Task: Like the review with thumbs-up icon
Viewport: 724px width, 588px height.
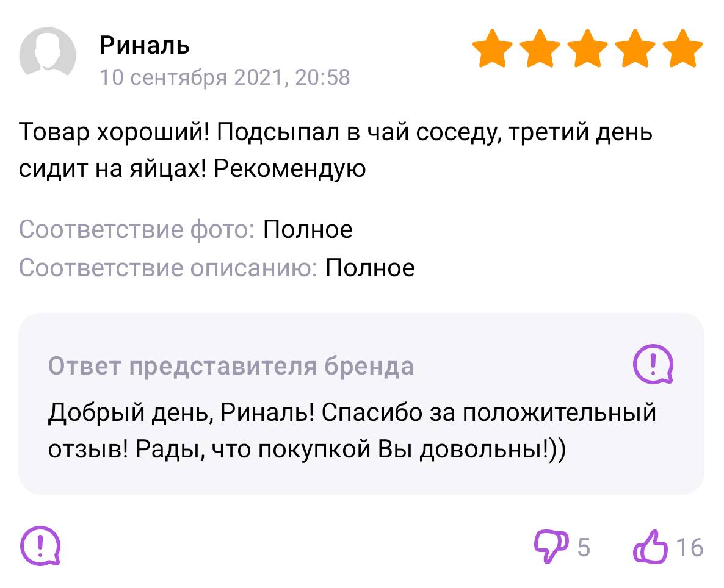Action: (x=651, y=546)
